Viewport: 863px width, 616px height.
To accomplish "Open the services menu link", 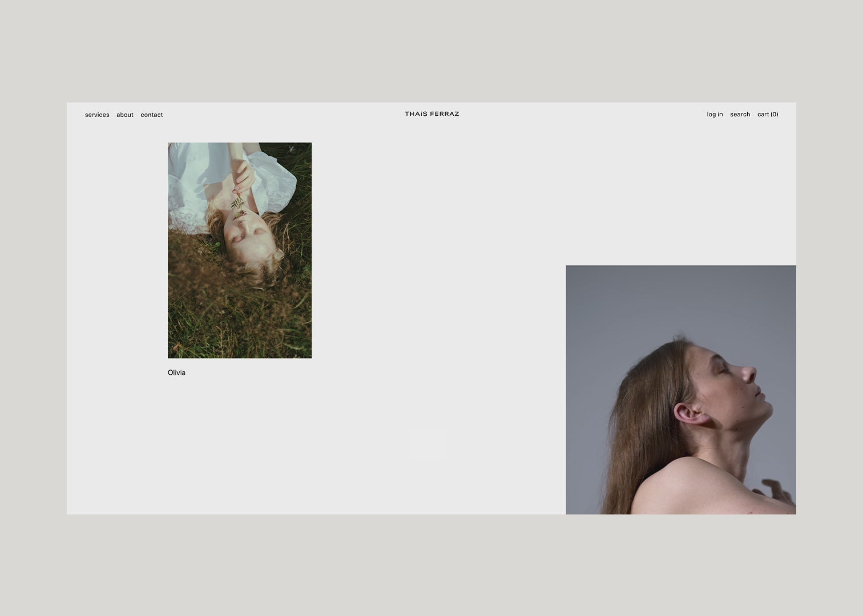I will coord(97,115).
